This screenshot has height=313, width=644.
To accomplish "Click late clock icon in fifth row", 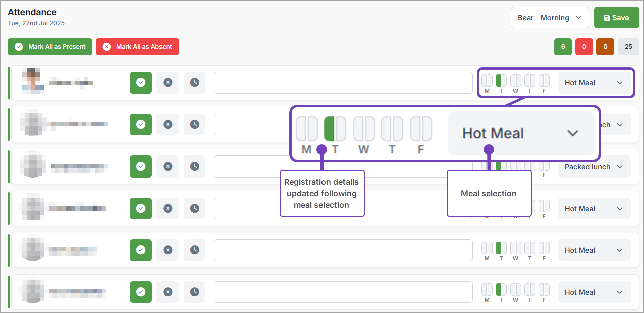I will tap(194, 250).
